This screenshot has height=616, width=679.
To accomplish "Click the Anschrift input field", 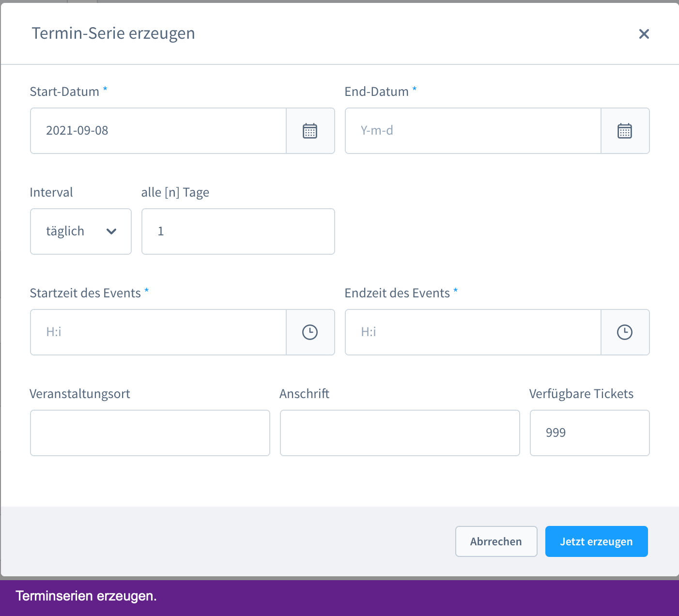I will [400, 433].
